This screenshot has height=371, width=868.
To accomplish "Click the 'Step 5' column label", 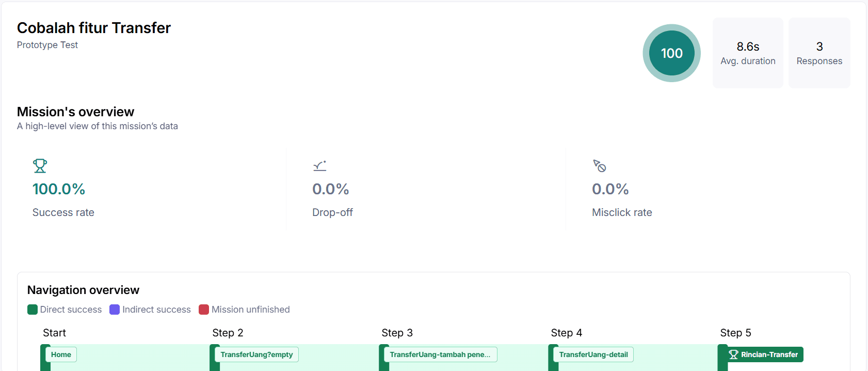I will [x=735, y=333].
